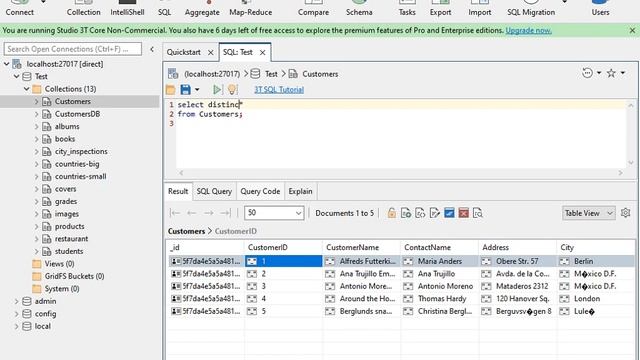This screenshot has width=640, height=360.
Task: Open the query history dropdown arrow
Action: [x=599, y=73]
